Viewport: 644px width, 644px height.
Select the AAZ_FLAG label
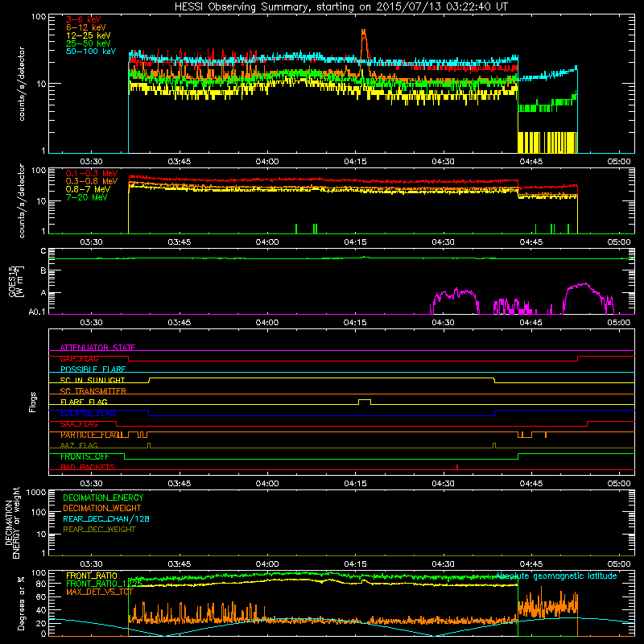[79, 446]
